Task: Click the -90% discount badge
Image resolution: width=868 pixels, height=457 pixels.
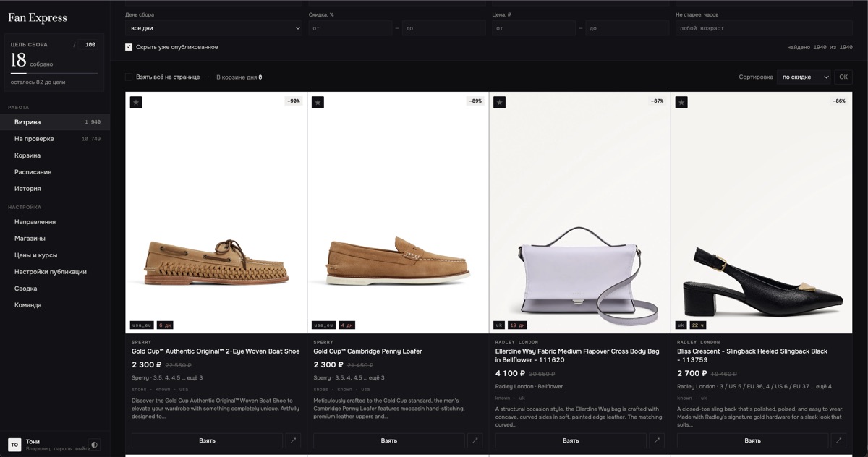Action: pos(293,101)
